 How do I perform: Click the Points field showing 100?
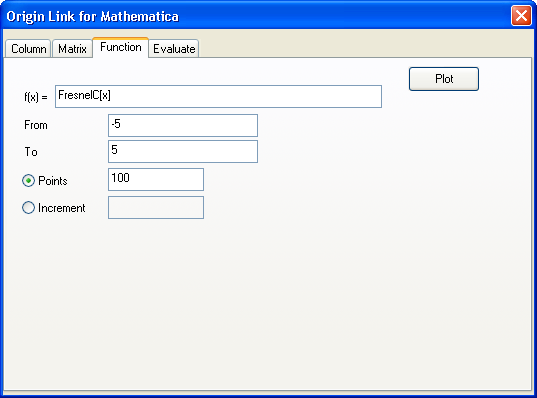[x=156, y=179]
